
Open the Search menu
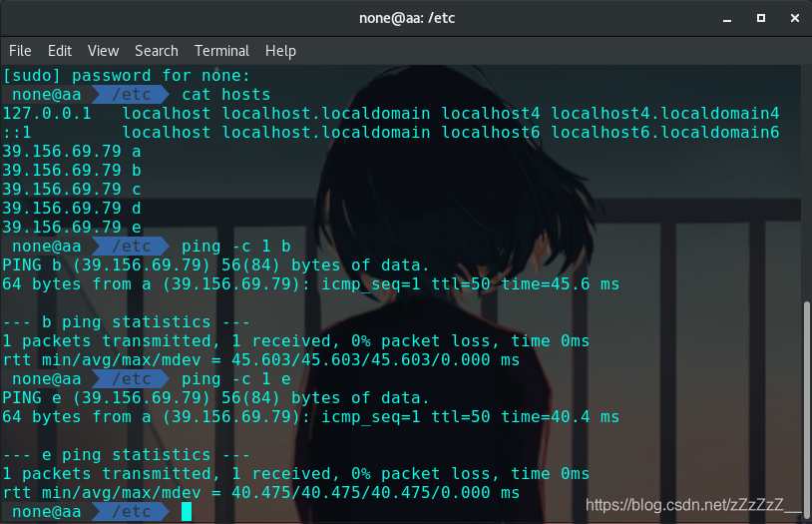157,51
